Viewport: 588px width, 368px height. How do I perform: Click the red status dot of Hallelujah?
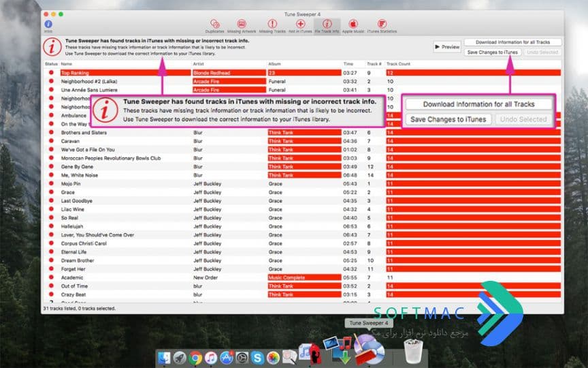51,226
